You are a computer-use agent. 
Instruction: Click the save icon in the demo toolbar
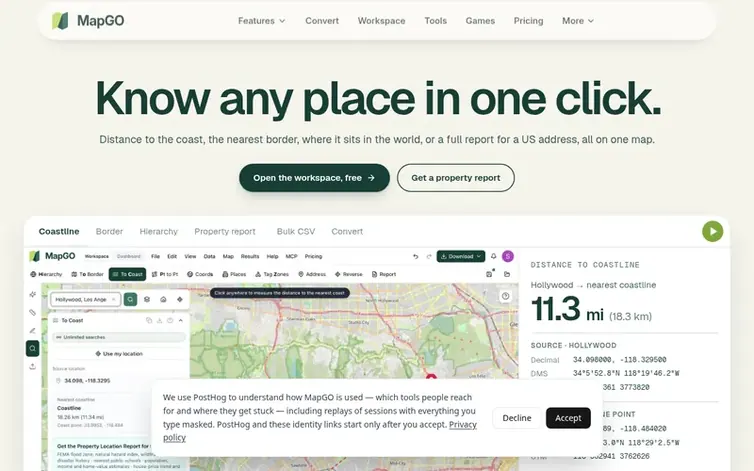489,274
